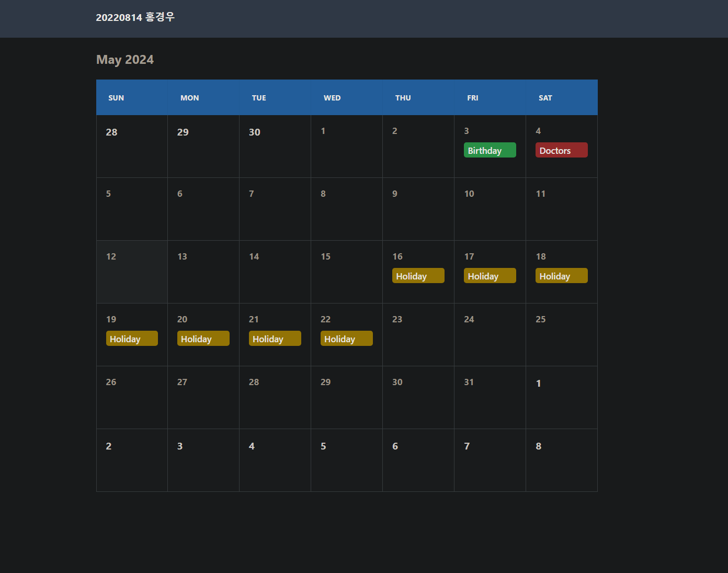Select the May 10 day cell
Image resolution: width=728 pixels, height=573 pixels.
[490, 209]
